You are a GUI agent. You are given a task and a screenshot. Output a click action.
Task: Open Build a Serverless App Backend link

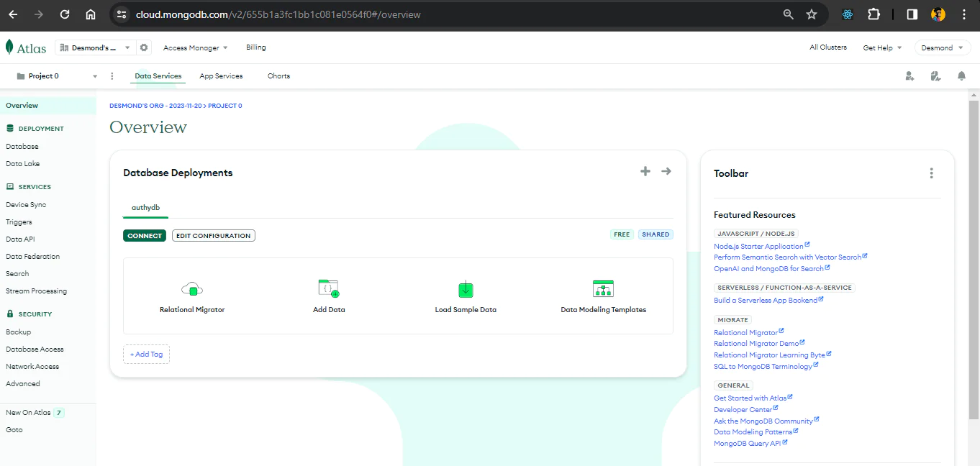coord(768,301)
